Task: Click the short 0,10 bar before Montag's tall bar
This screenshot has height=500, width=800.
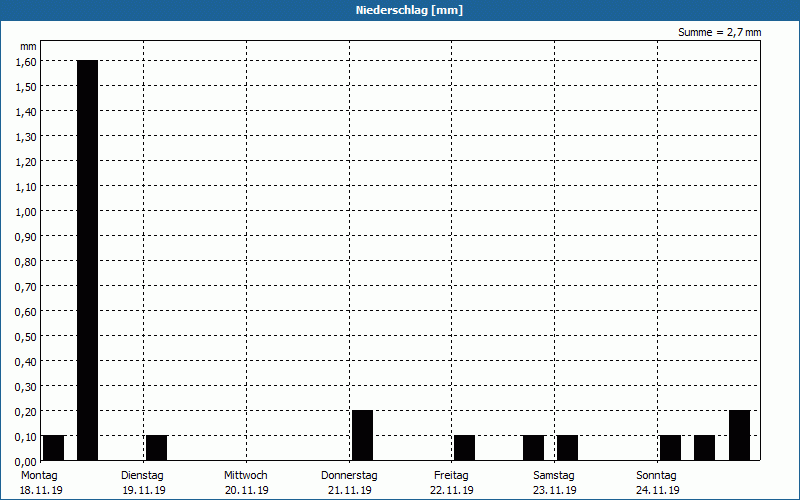Action: (54, 448)
